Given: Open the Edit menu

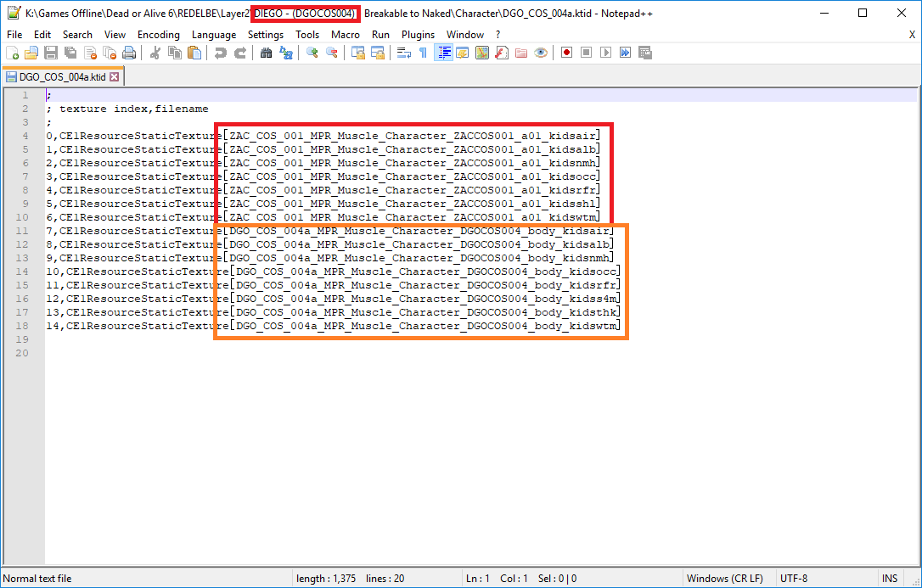Looking at the screenshot, I should click(42, 35).
